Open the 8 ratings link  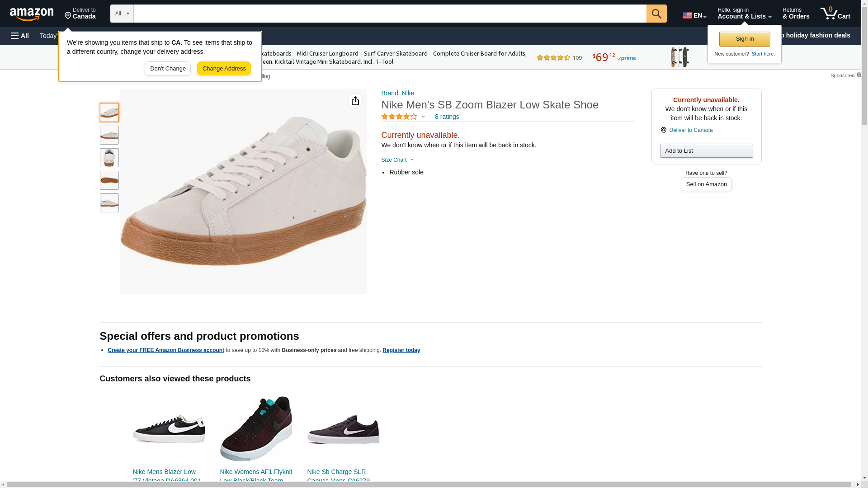coord(447,117)
